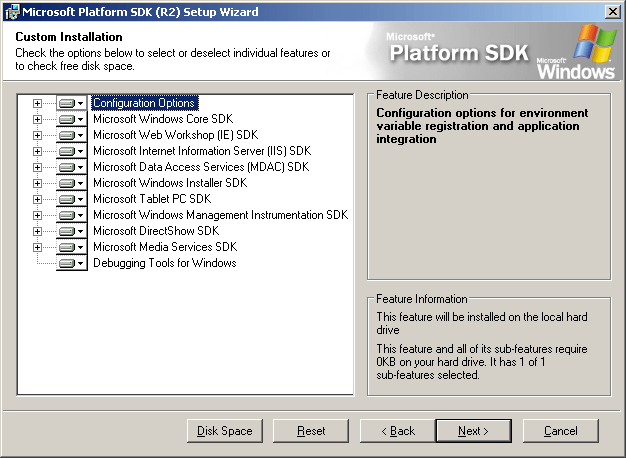Open install-state drive icon for Windows Installer SDK
Screen dimensions: 626x458
tap(71, 183)
